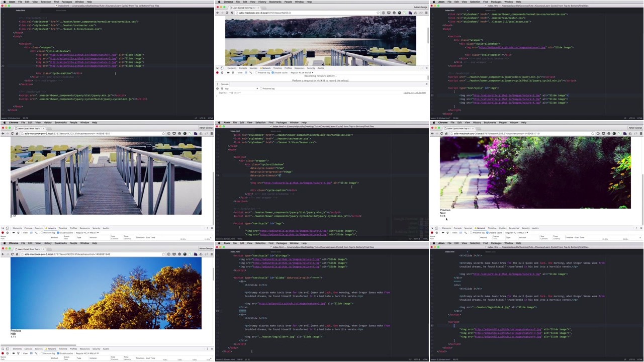Select index.html tab in top-left Atom window
The width and height of the screenshot is (644, 362).
pos(21,10)
